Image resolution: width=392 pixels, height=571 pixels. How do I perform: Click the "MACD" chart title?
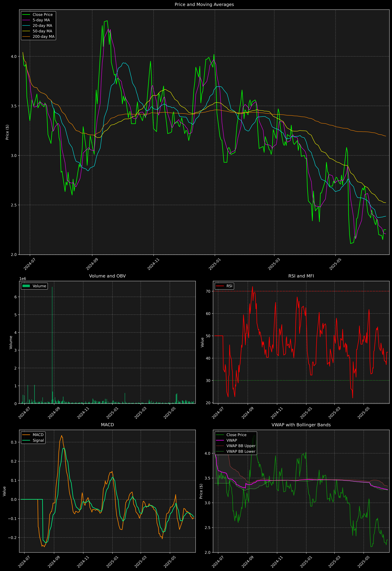107,425
